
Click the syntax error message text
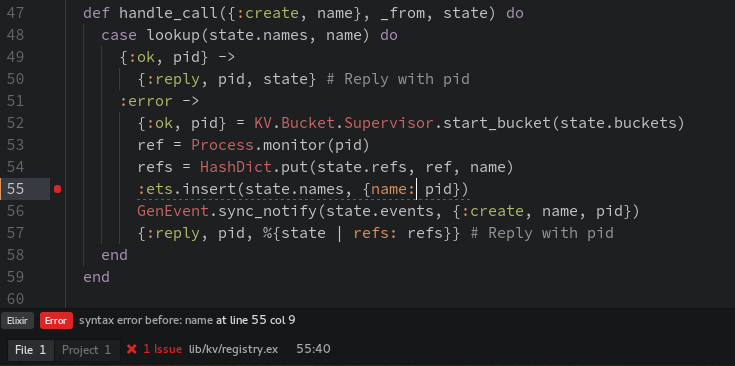point(187,321)
